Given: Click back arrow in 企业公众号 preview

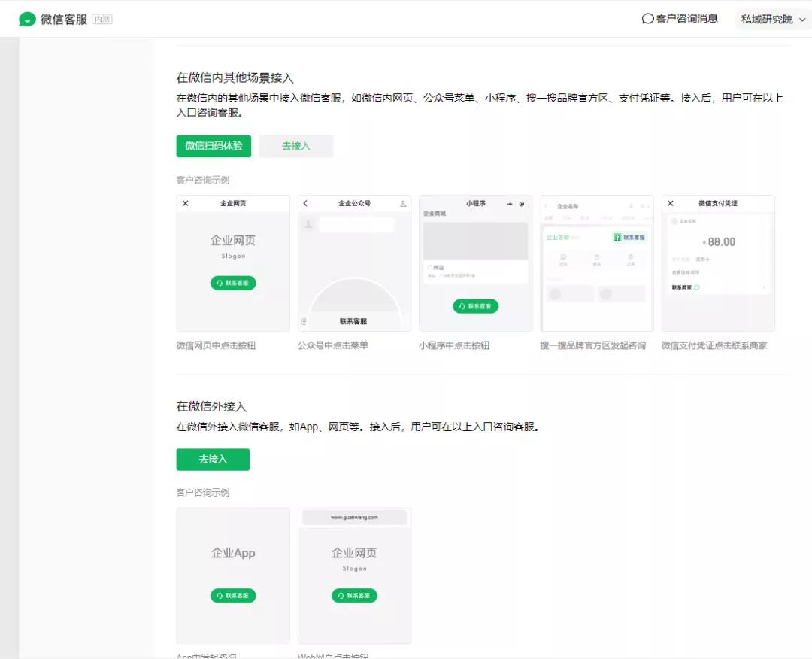Looking at the screenshot, I should click(x=305, y=204).
